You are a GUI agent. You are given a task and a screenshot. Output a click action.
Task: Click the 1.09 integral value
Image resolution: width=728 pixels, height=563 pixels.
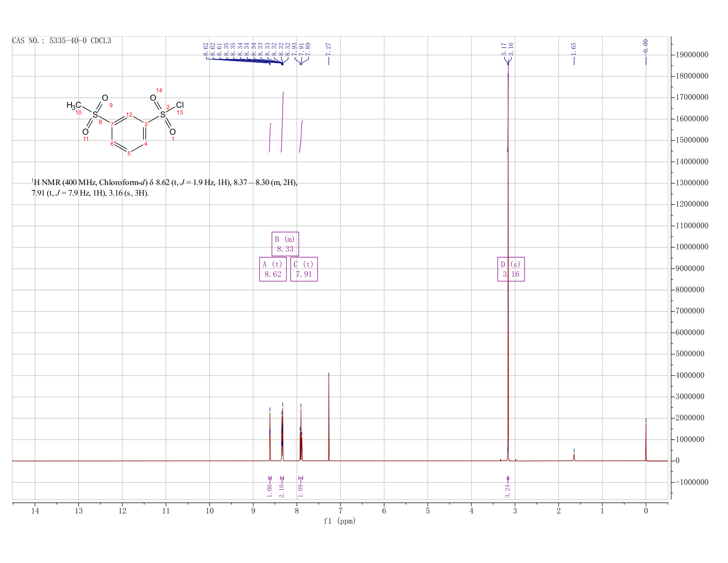pos(300,491)
